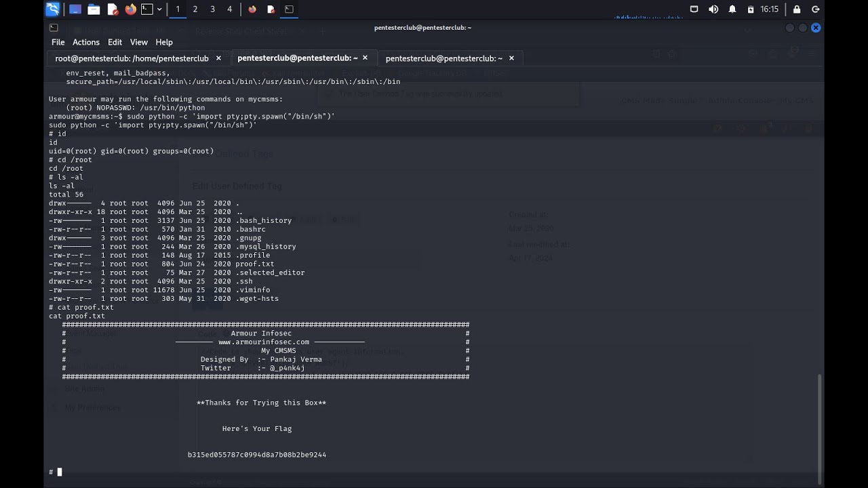Click 'Here's Your Flag' text

tap(257, 429)
